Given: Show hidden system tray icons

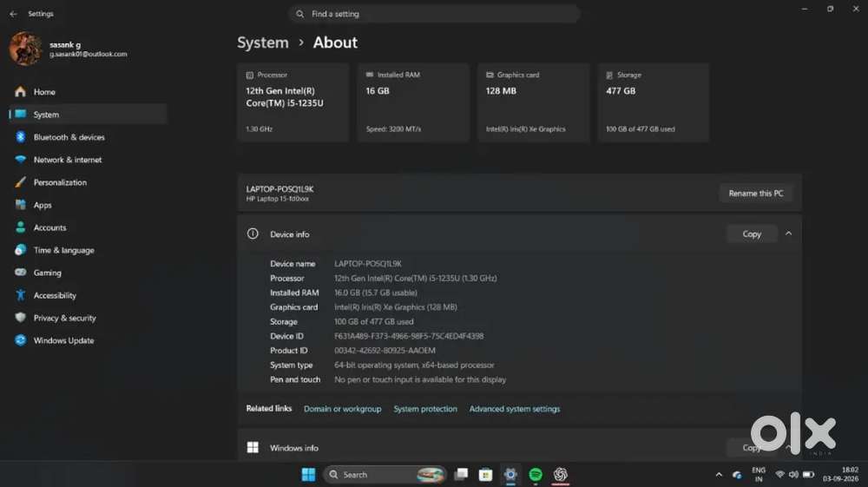Looking at the screenshot, I should click(719, 475).
